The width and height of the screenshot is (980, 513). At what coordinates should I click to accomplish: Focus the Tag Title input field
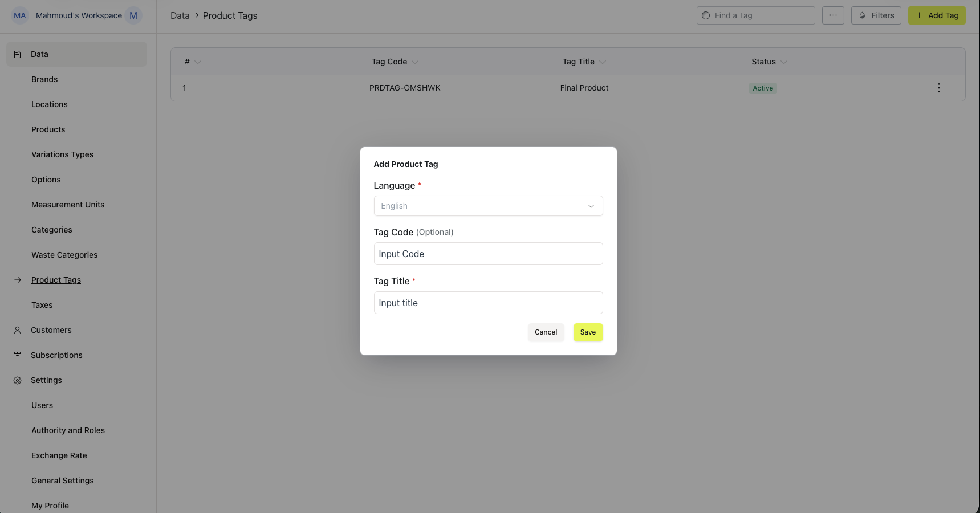488,303
